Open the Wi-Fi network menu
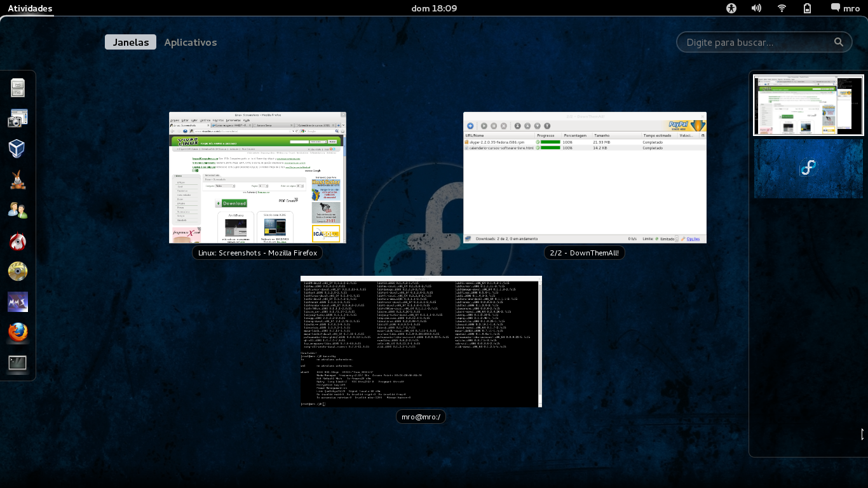Screen dimensions: 868x488 click(x=782, y=8)
